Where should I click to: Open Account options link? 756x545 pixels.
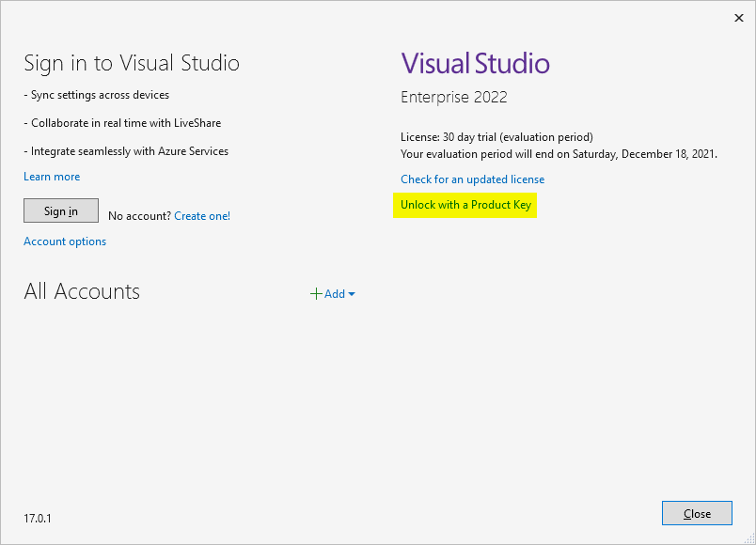(x=65, y=241)
